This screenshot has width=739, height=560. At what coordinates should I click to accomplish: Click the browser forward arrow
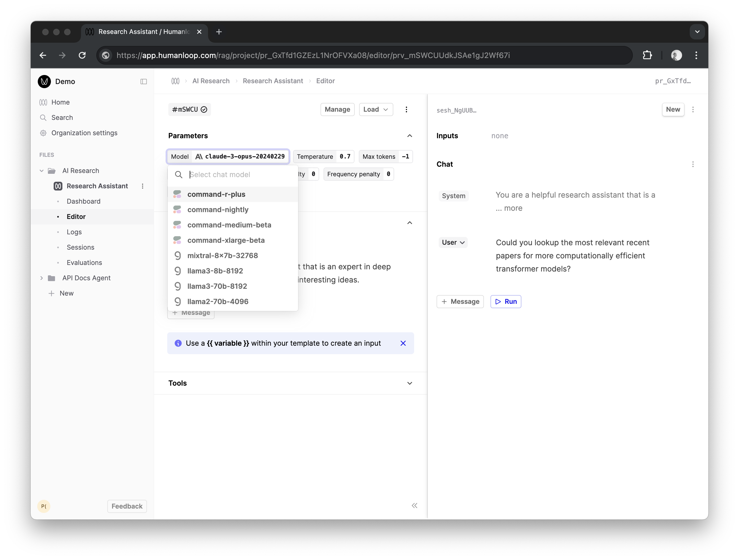(x=62, y=55)
